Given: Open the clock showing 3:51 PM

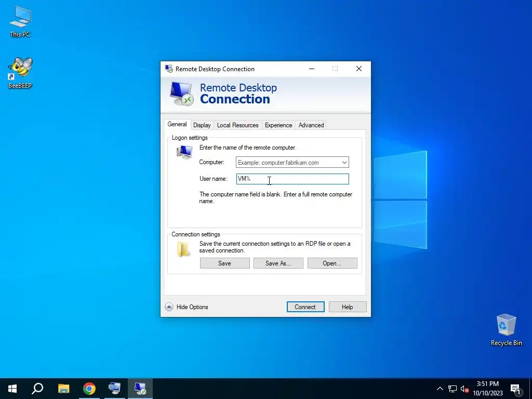Looking at the screenshot, I should tap(487, 389).
